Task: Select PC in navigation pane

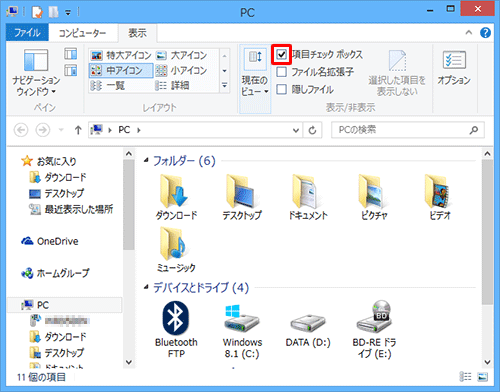Action: [x=65, y=305]
